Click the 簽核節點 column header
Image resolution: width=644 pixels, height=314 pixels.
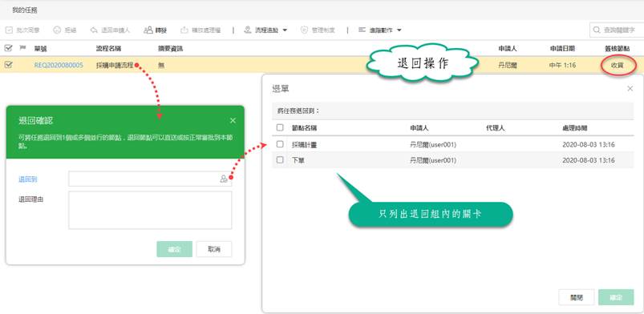click(x=617, y=48)
